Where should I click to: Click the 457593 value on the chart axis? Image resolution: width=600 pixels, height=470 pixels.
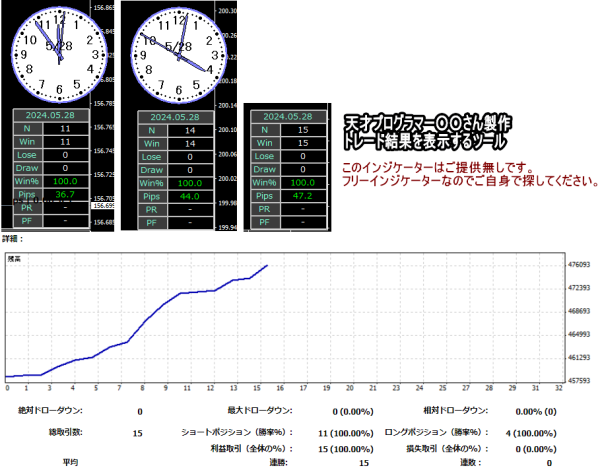pos(579,381)
